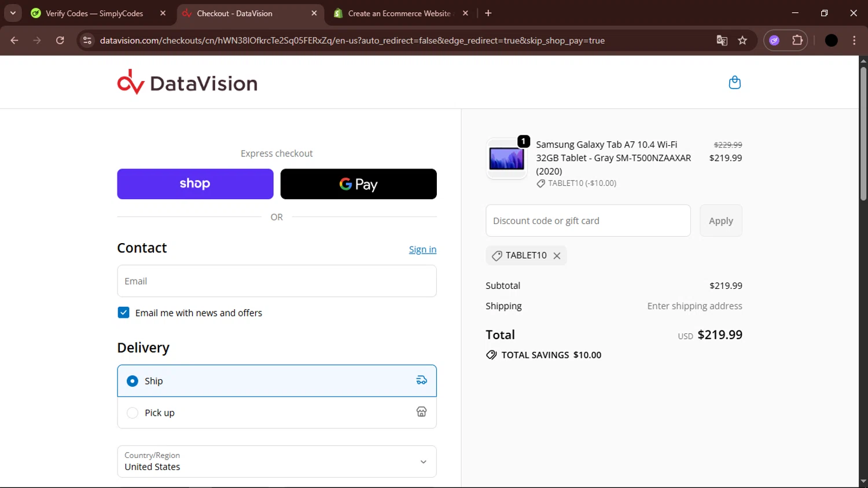Click the TOTAL SAVINGS $10.00 text
The image size is (868, 488).
(551, 355)
